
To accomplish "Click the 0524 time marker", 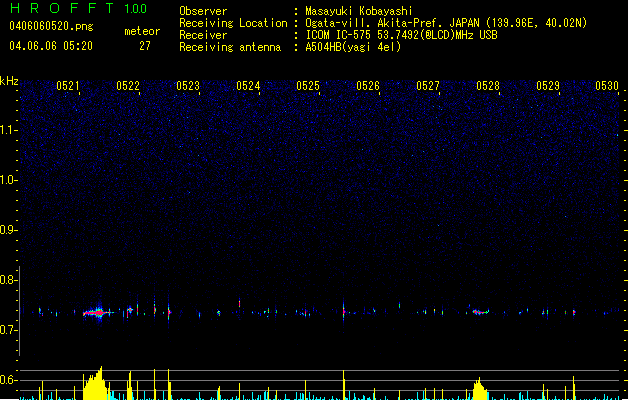I will click(248, 86).
